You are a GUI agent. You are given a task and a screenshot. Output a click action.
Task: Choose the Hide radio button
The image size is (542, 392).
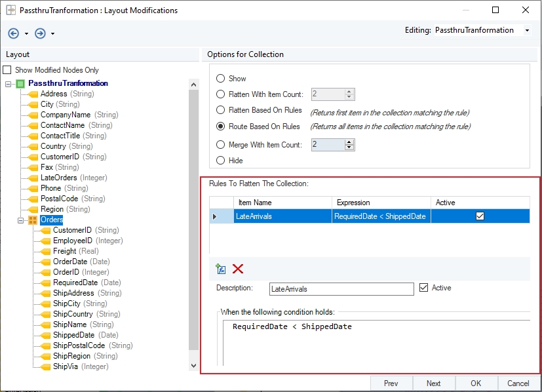tap(220, 161)
